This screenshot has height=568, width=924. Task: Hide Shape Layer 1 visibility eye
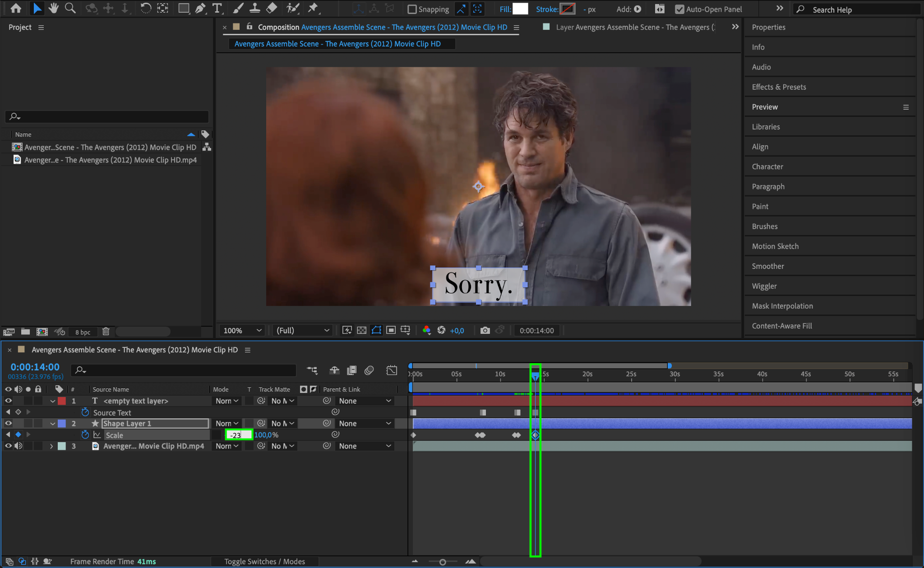(x=8, y=423)
